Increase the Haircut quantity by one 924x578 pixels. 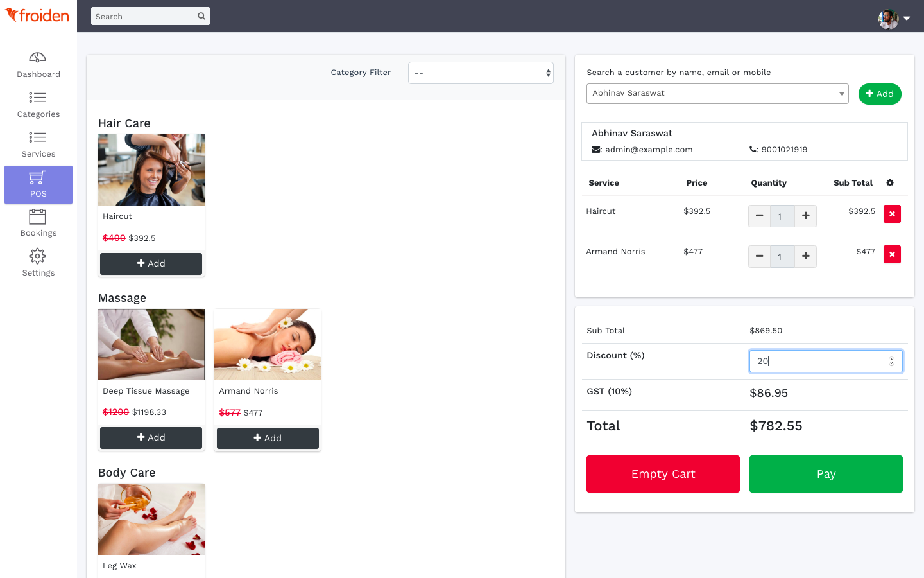(805, 216)
